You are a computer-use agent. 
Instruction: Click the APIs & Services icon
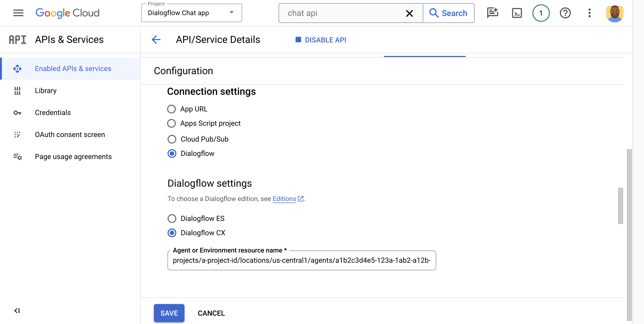pos(17,39)
